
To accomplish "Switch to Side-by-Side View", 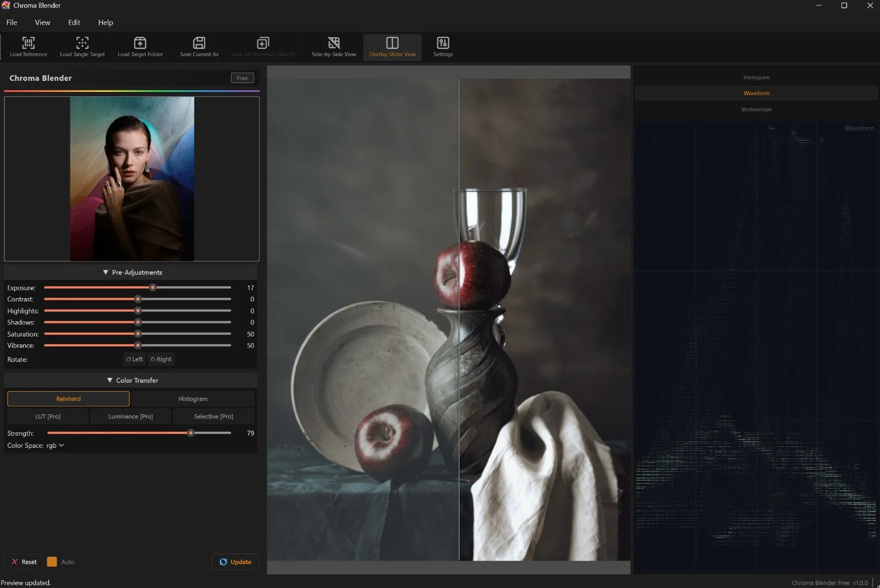I will (x=334, y=47).
